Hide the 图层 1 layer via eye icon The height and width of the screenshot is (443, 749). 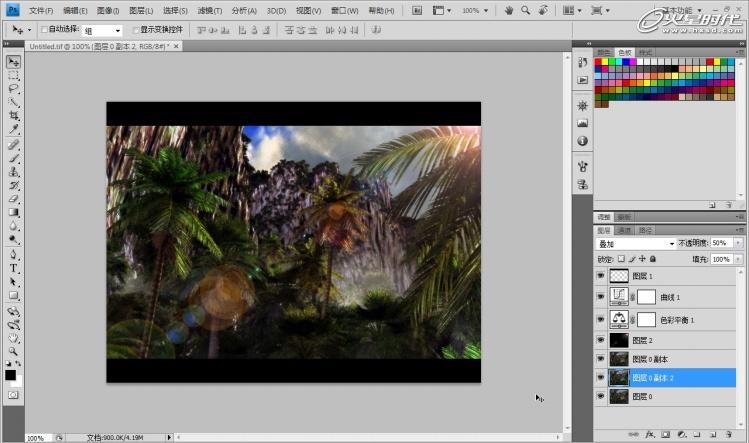pos(600,276)
